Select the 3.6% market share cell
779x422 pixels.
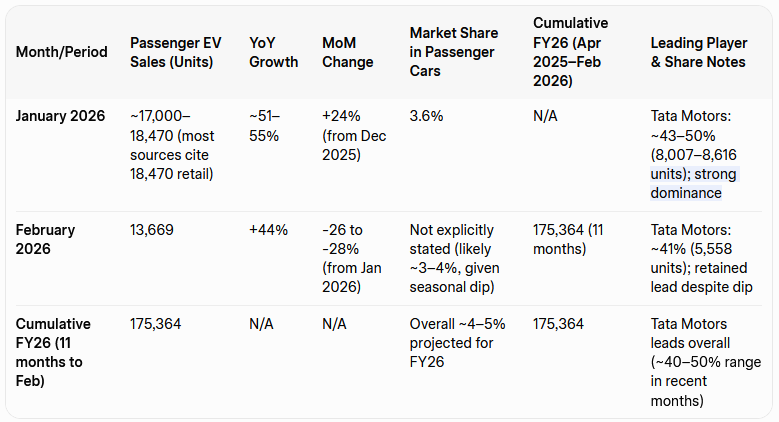427,116
